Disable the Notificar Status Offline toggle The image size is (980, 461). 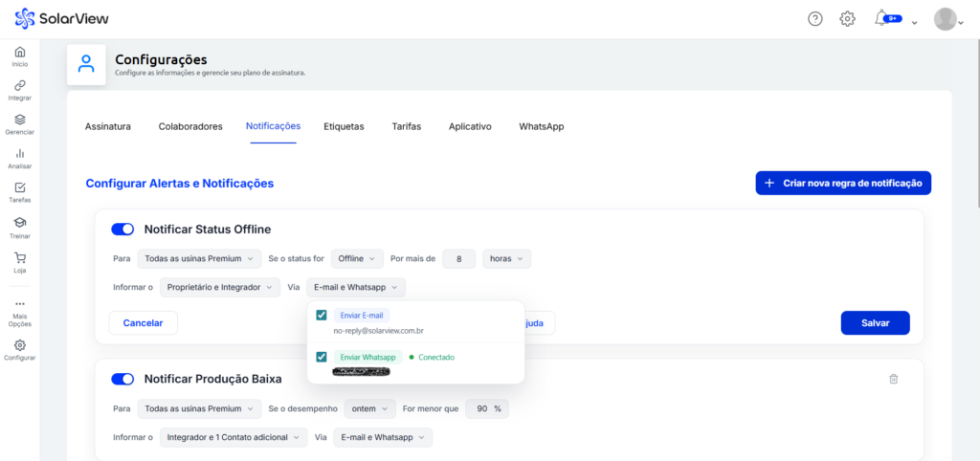click(122, 230)
